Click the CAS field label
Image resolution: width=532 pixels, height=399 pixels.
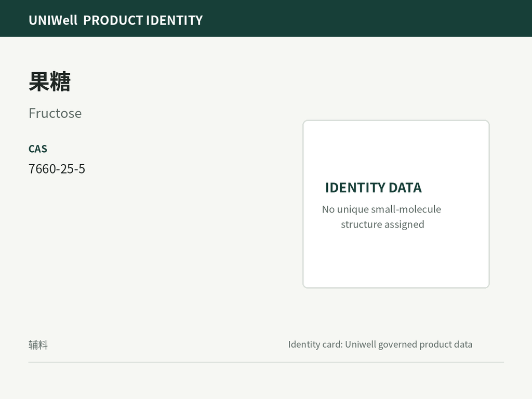coord(37,149)
